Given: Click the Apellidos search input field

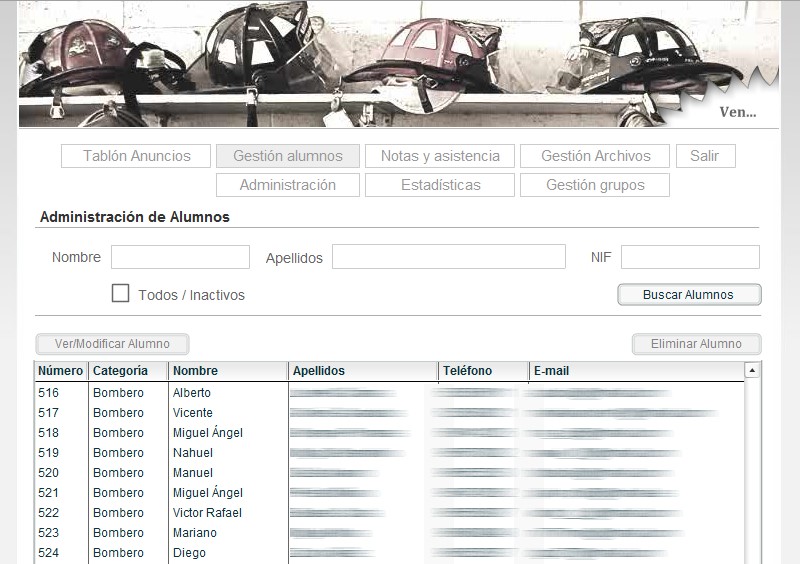Looking at the screenshot, I should pyautogui.click(x=449, y=256).
